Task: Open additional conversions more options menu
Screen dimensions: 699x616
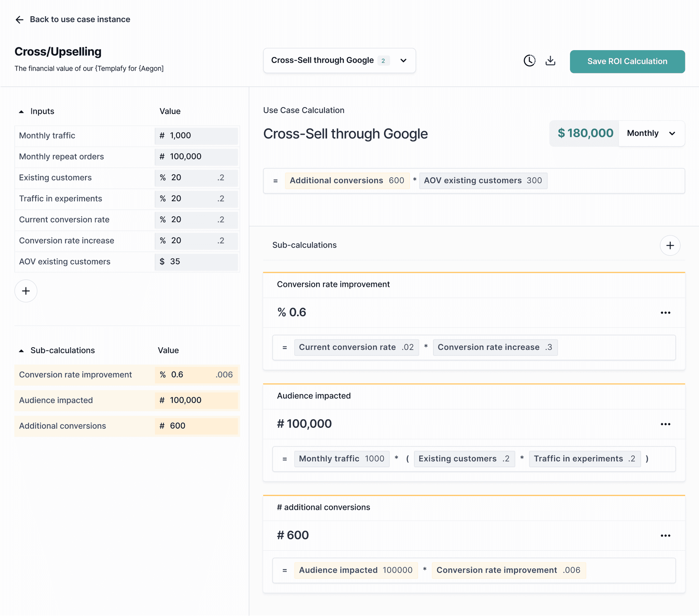Action: point(665,536)
